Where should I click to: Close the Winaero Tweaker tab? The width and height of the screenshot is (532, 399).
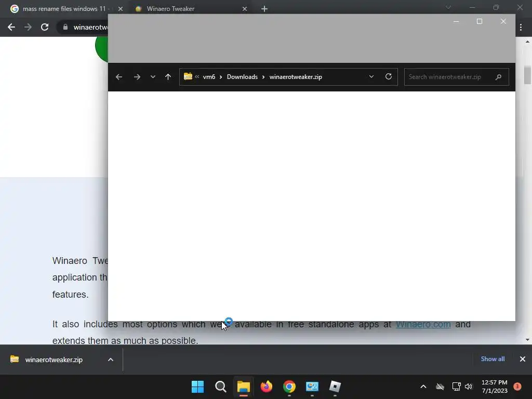click(245, 9)
